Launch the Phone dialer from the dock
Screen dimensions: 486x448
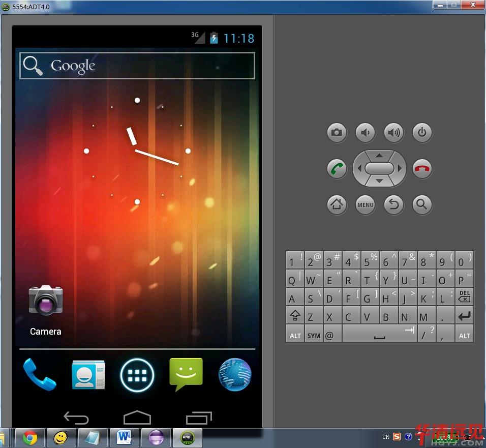39,375
